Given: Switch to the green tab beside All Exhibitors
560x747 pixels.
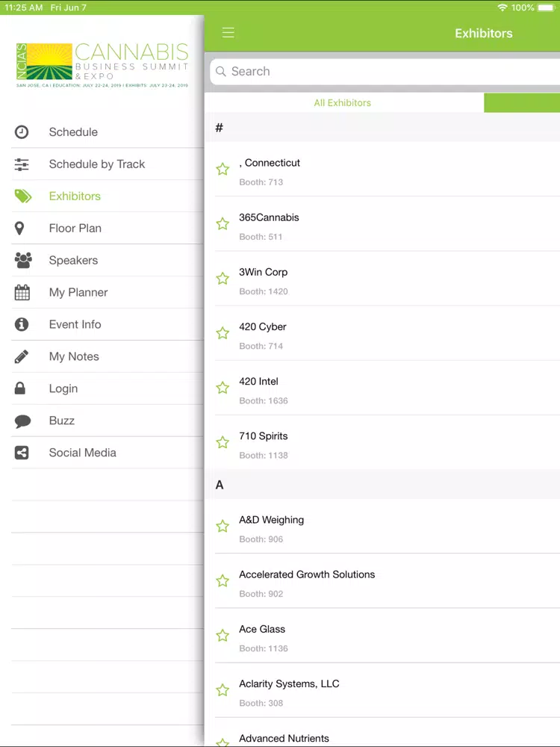Looking at the screenshot, I should pos(522,103).
